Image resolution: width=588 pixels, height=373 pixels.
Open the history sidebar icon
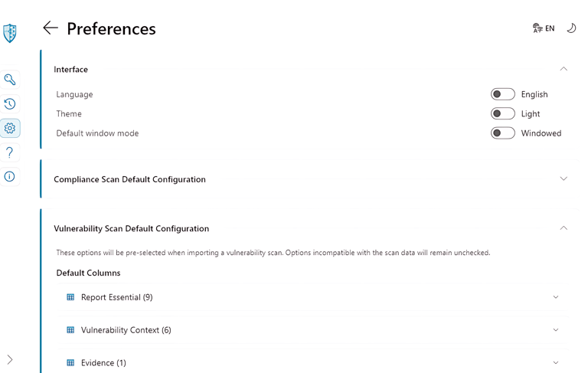pos(10,104)
